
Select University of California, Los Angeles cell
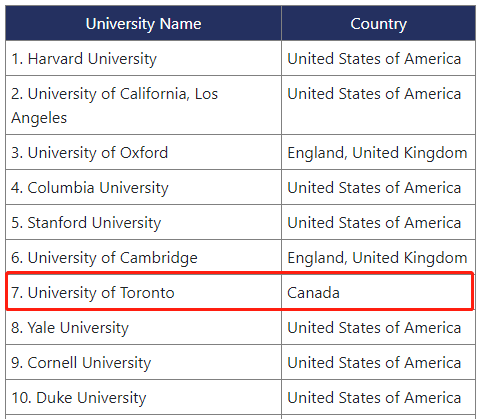tap(143, 105)
